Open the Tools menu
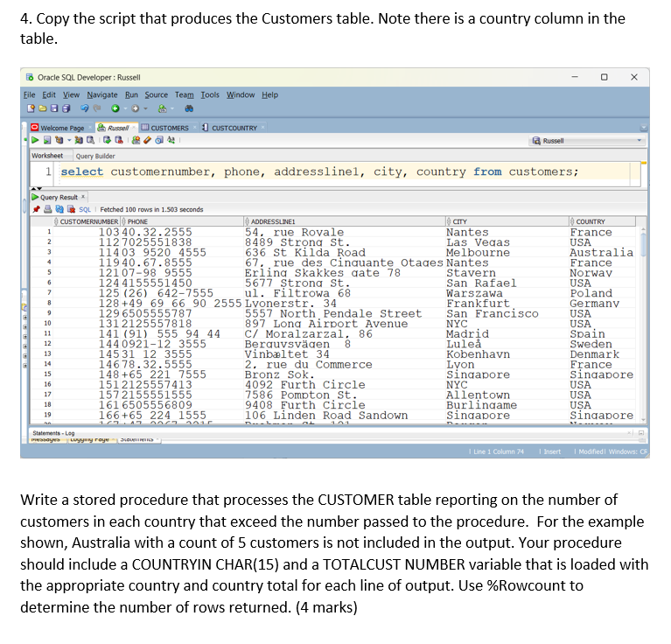The width and height of the screenshot is (671, 644). coord(210,94)
